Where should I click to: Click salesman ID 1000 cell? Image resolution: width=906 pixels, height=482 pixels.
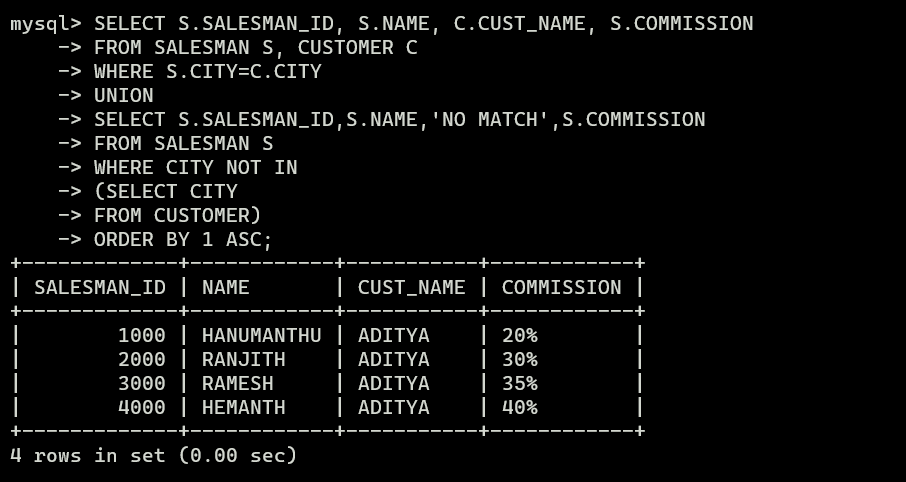click(x=142, y=336)
